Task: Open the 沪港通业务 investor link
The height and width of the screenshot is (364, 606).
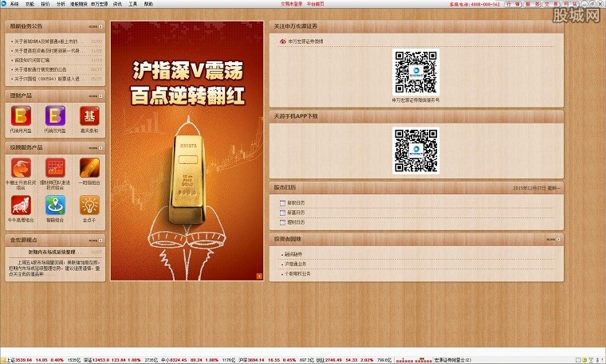Action: tap(295, 264)
